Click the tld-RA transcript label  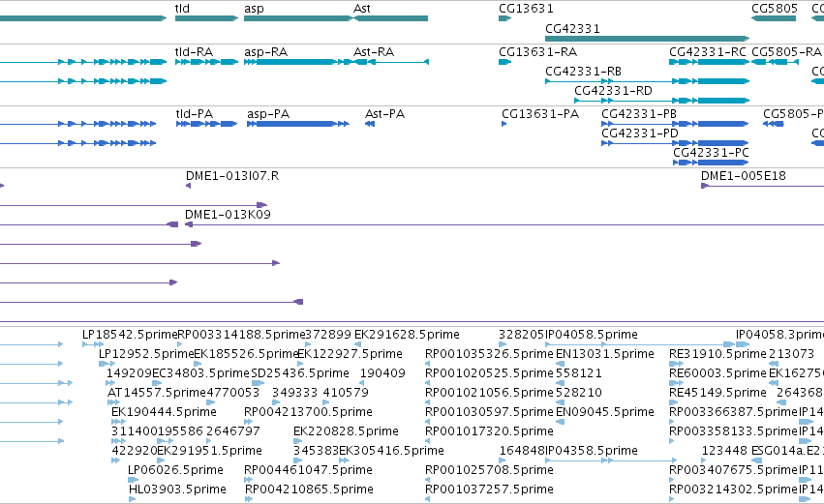tap(194, 52)
